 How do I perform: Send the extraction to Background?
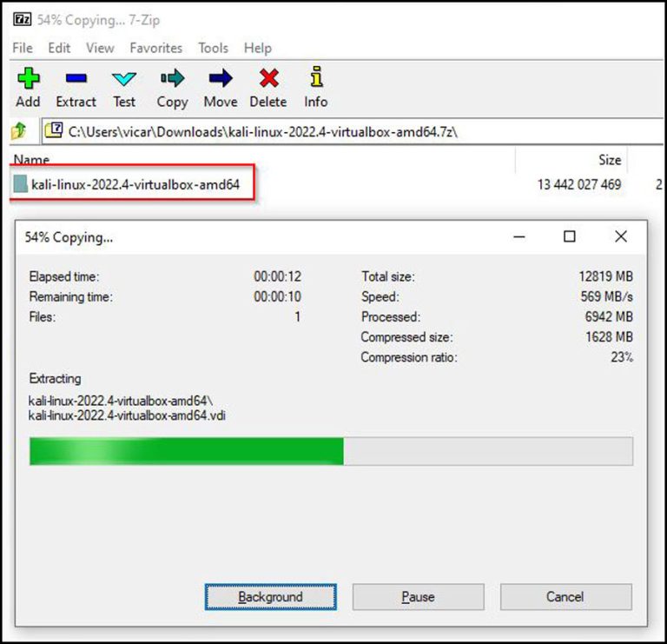tap(270, 597)
